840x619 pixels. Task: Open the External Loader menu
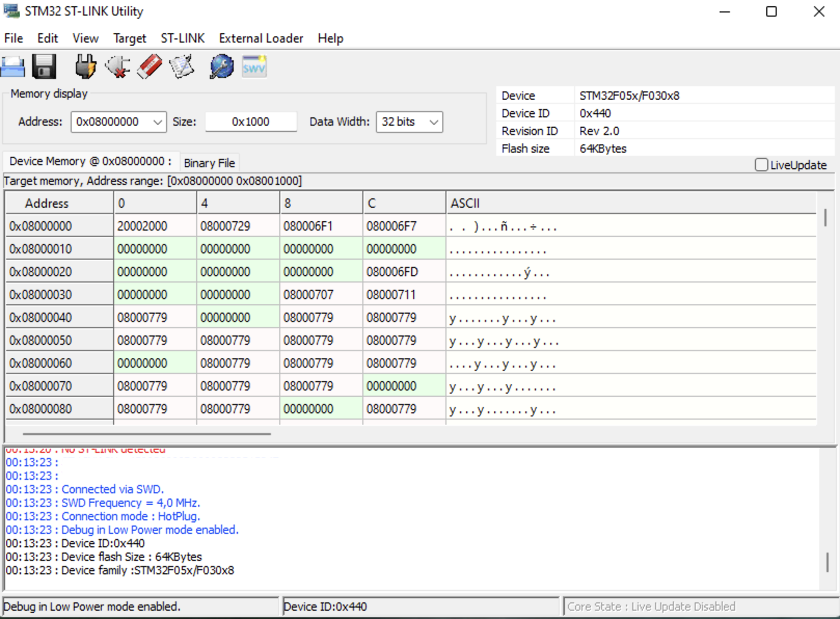pyautogui.click(x=261, y=38)
